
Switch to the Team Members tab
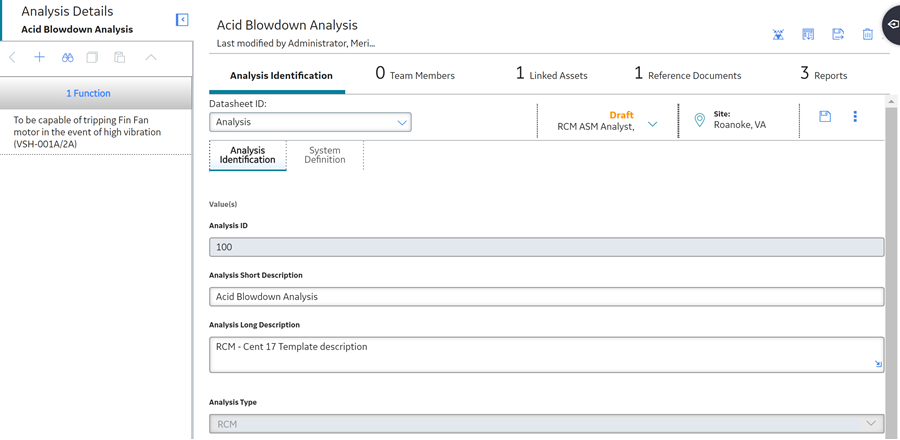coord(415,75)
